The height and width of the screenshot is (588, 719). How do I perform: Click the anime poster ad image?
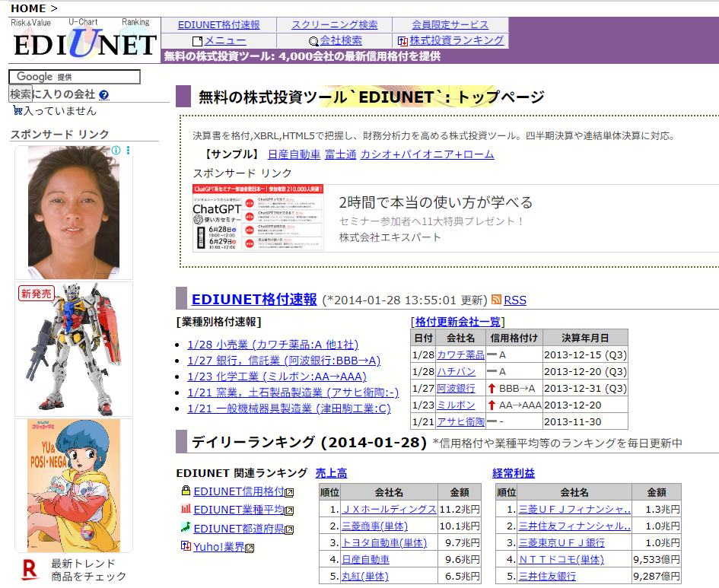[x=73, y=485]
